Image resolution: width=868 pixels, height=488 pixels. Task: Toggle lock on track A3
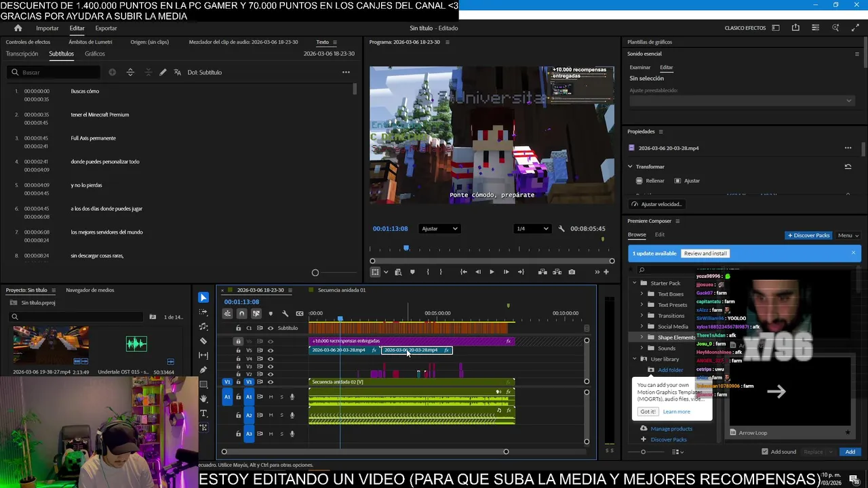(238, 434)
